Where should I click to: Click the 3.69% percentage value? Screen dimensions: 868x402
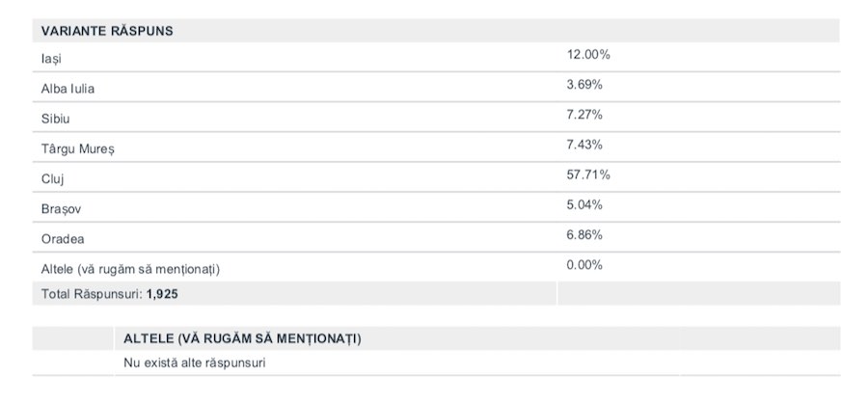(x=584, y=85)
